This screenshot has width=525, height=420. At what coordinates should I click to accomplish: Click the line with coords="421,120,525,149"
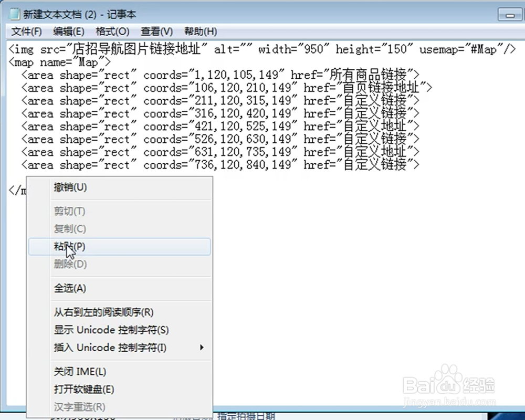(220, 127)
